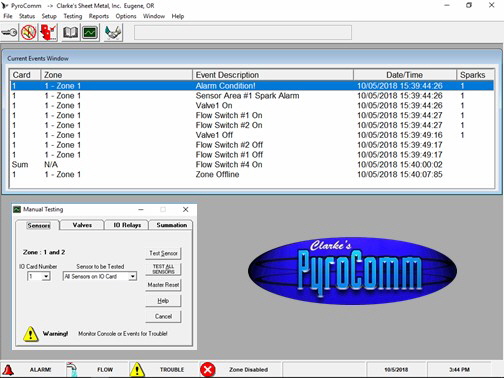Image resolution: width=504 pixels, height=378 pixels.
Task: Expand the IO Card Number dropdown
Action: [x=46, y=276]
